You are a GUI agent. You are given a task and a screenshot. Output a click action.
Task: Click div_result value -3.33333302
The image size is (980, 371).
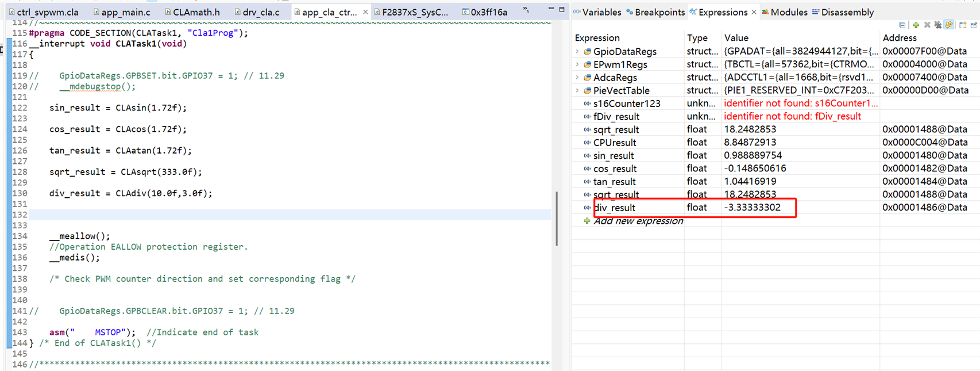coord(752,208)
